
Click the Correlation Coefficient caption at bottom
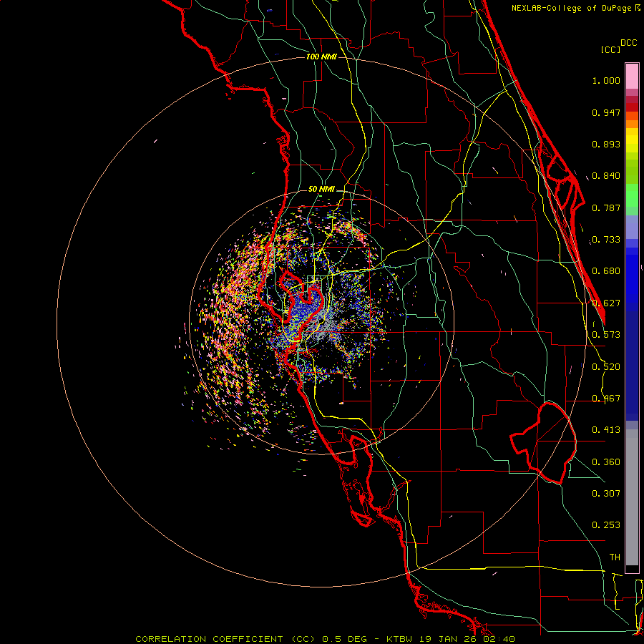point(325,639)
